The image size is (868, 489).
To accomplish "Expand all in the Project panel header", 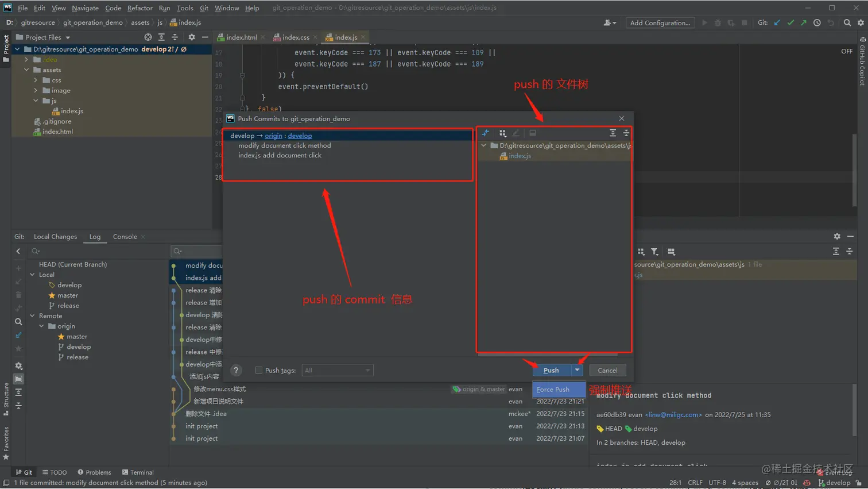I will coord(161,37).
